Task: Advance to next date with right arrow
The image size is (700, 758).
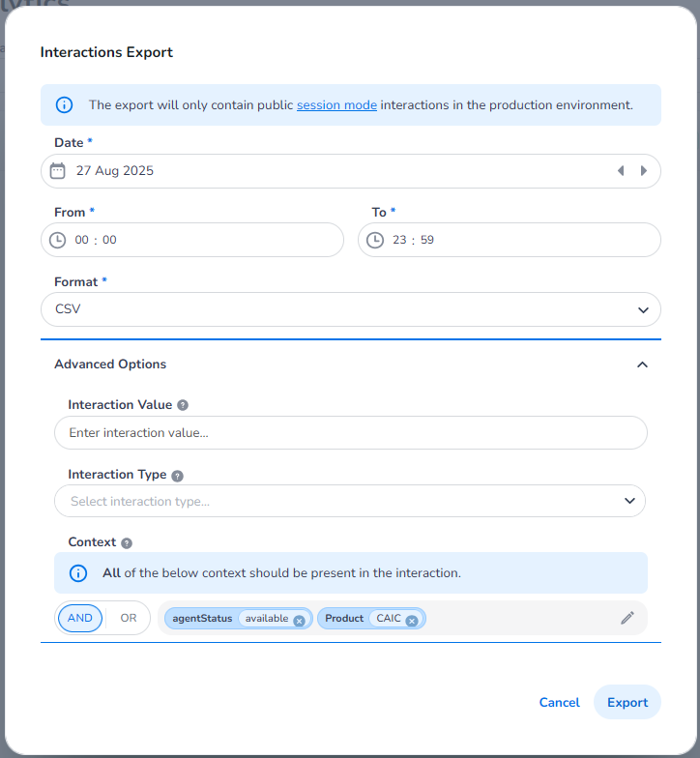Action: point(644,171)
